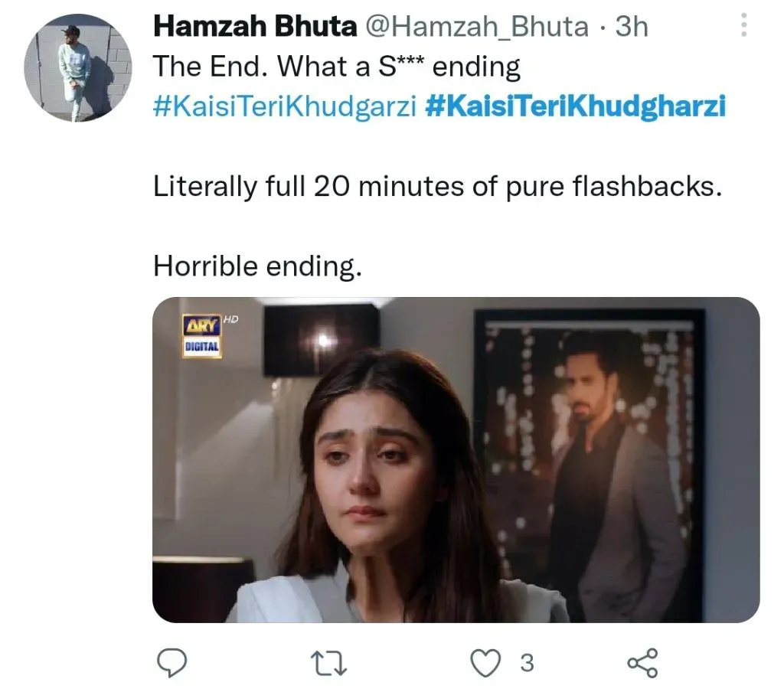
Task: Expand the attached drama screenshot image
Action: click(456, 459)
